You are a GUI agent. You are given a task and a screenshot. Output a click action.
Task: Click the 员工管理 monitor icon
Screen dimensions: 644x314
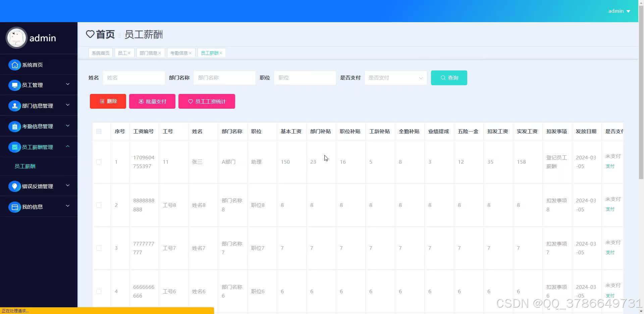click(14, 85)
